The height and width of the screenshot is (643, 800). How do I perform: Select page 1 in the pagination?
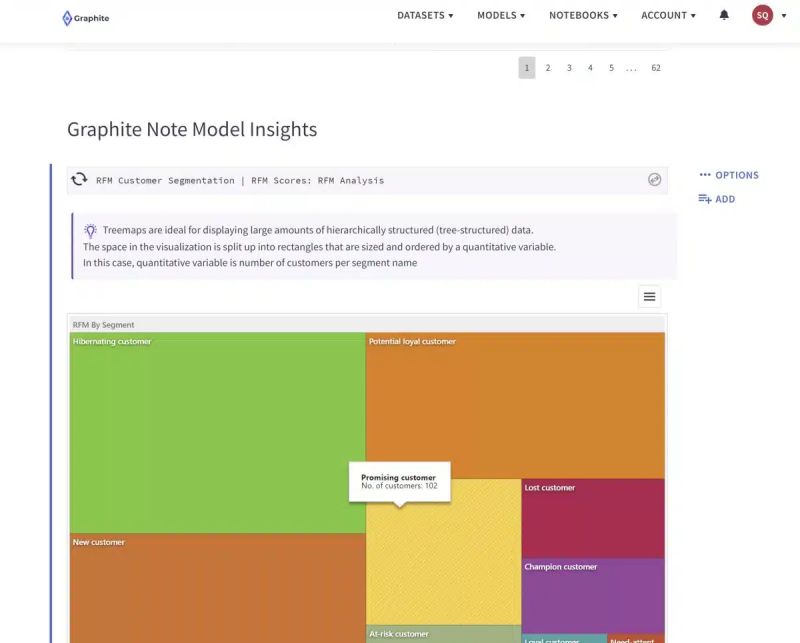(x=526, y=67)
